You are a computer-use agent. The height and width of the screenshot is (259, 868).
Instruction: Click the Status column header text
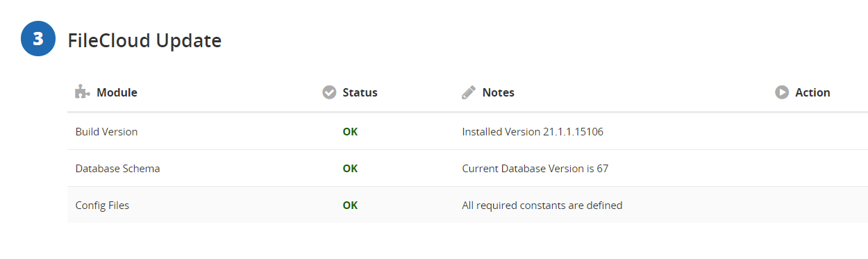(x=360, y=92)
